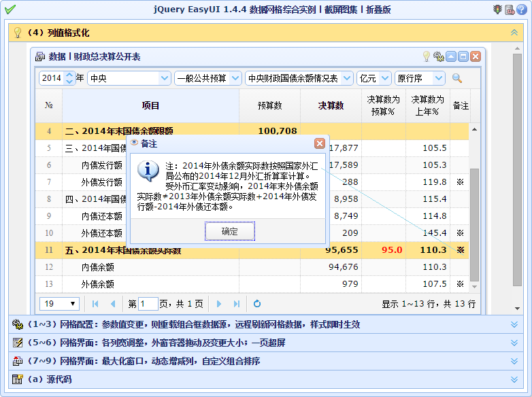Click the light bulb tip icon in data window
This screenshot has height=397, width=532.
(426, 56)
